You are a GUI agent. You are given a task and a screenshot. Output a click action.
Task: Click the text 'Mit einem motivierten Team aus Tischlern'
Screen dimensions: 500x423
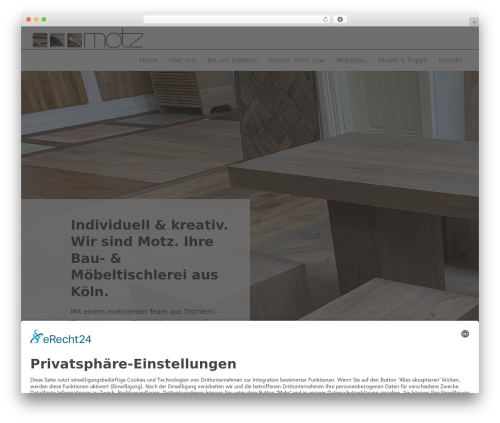143,312
